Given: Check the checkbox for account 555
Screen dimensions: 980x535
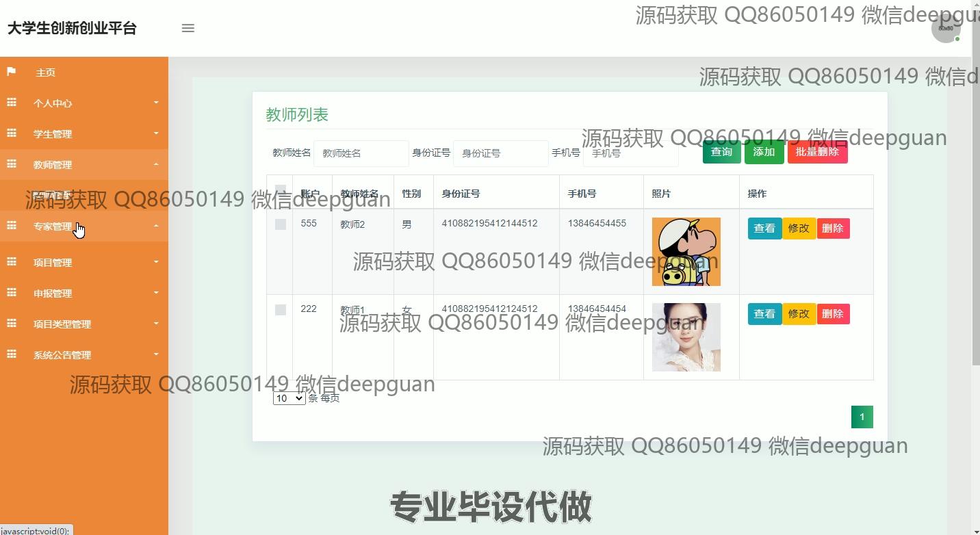Looking at the screenshot, I should click(x=280, y=224).
